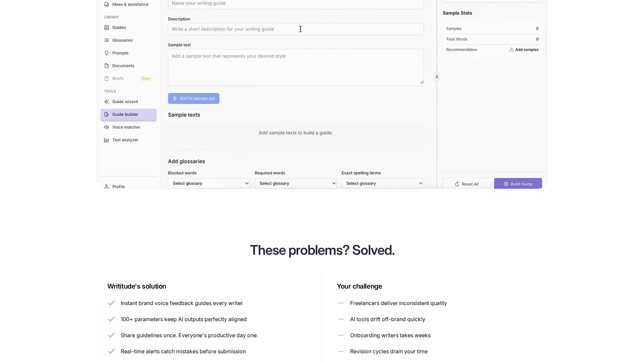The height and width of the screenshot is (362, 644).
Task: Click the Voice matcher speaker icon
Action: (x=107, y=127)
